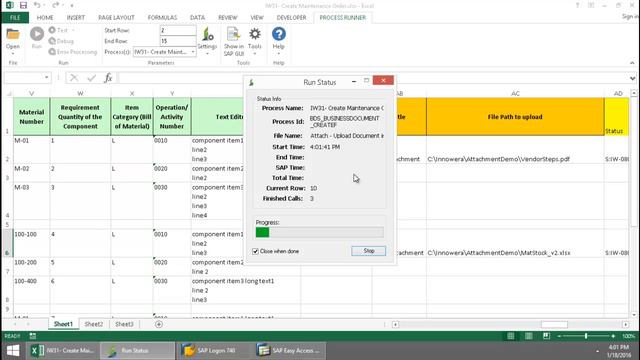Click the zoom in plus button
This screenshot has width=640, height=360.
tap(613, 336)
